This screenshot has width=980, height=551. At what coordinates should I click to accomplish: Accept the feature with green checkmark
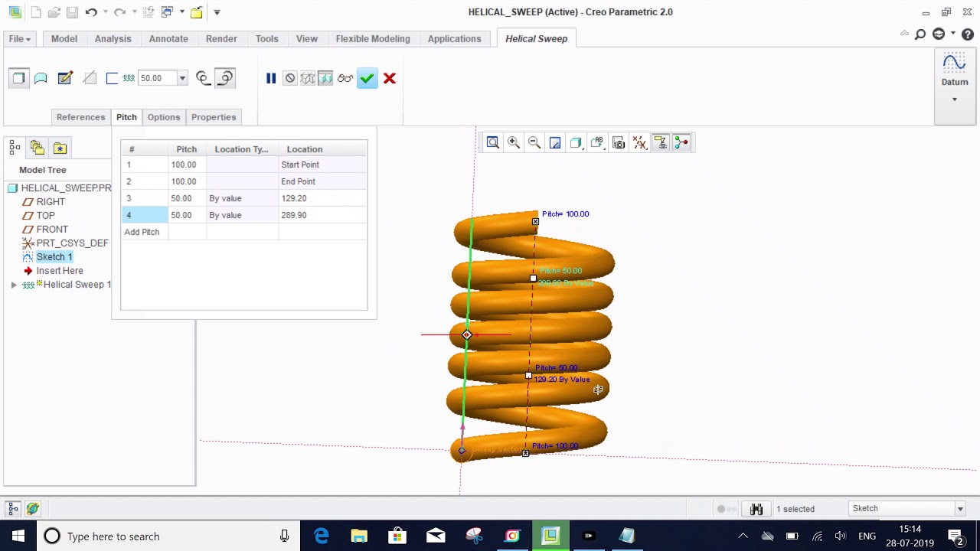tap(367, 78)
